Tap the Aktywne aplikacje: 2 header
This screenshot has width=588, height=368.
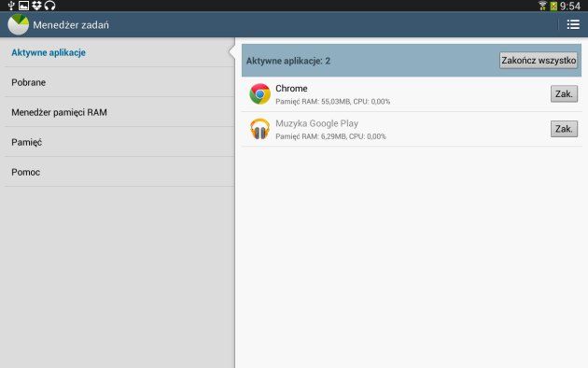[288, 61]
